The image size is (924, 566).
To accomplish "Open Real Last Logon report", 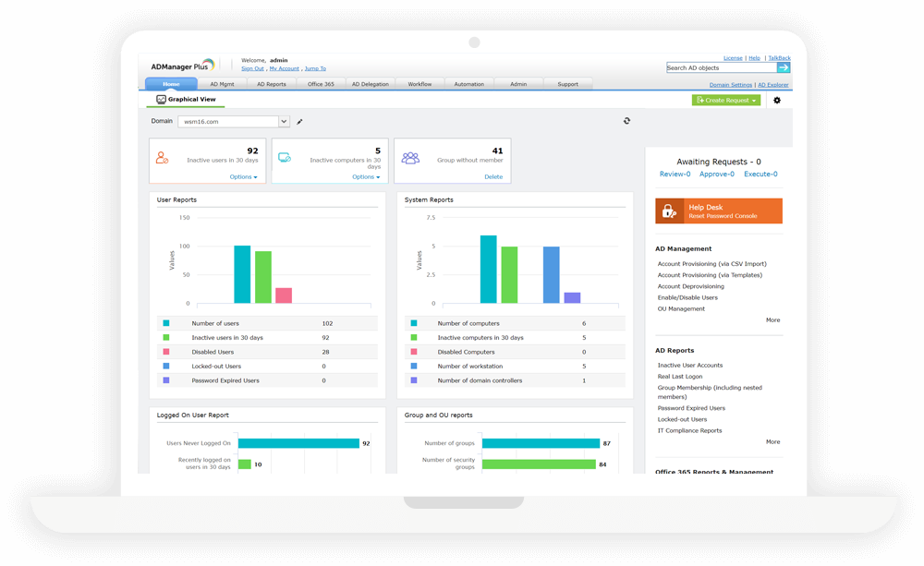I will (679, 377).
